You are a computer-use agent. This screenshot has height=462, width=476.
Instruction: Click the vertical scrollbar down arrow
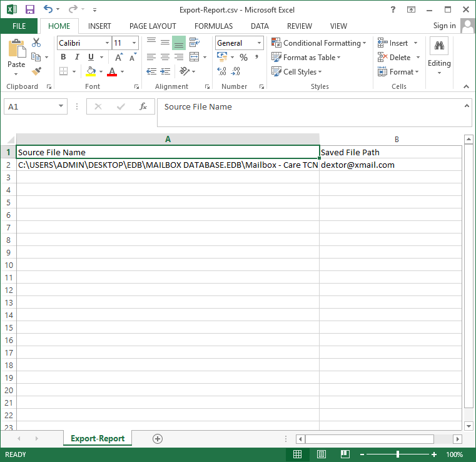click(x=468, y=426)
